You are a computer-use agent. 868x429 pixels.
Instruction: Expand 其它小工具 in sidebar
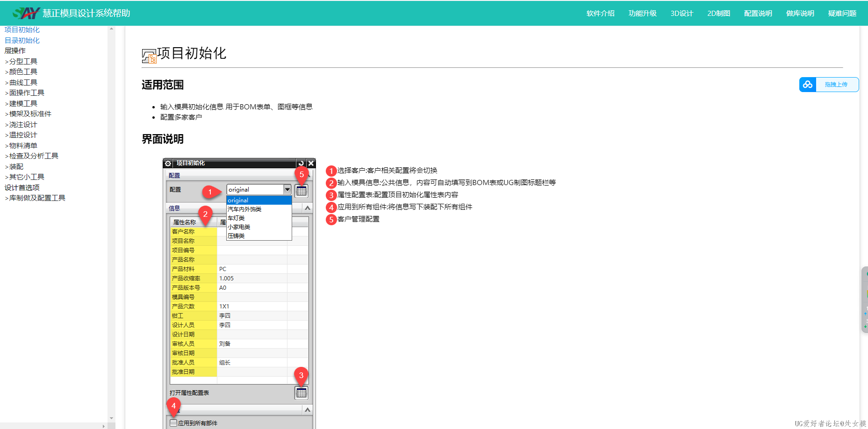pyautogui.click(x=24, y=177)
